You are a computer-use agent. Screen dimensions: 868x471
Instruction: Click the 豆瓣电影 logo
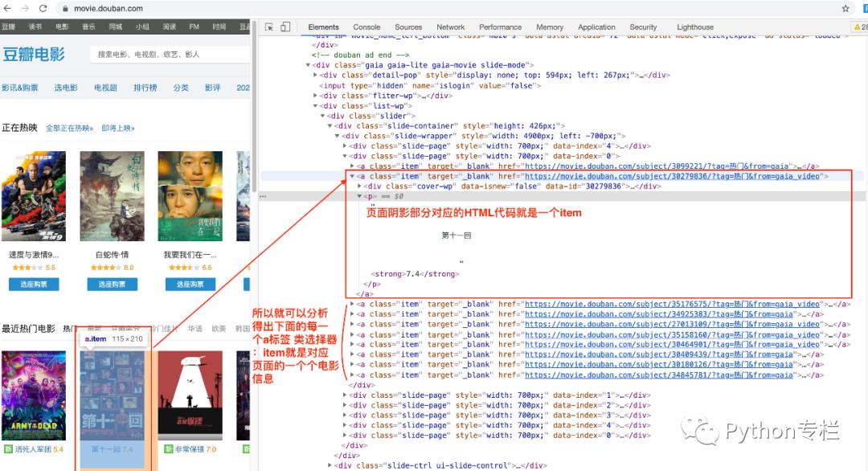pos(33,54)
